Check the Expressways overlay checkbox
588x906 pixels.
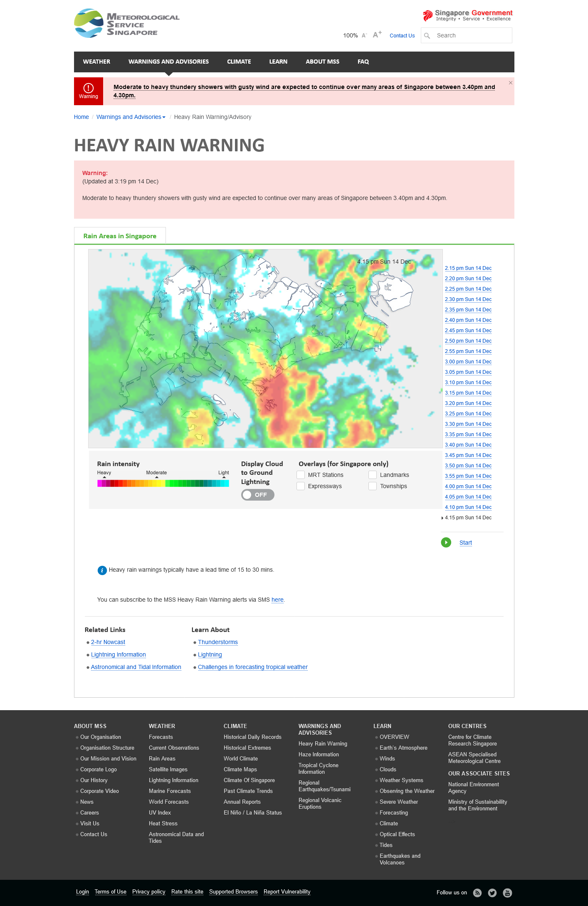[301, 486]
